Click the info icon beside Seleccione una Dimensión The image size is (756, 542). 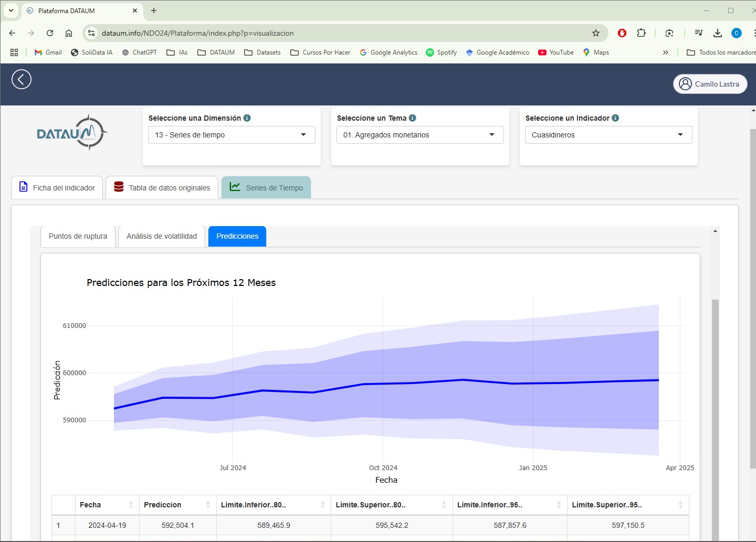pos(247,118)
